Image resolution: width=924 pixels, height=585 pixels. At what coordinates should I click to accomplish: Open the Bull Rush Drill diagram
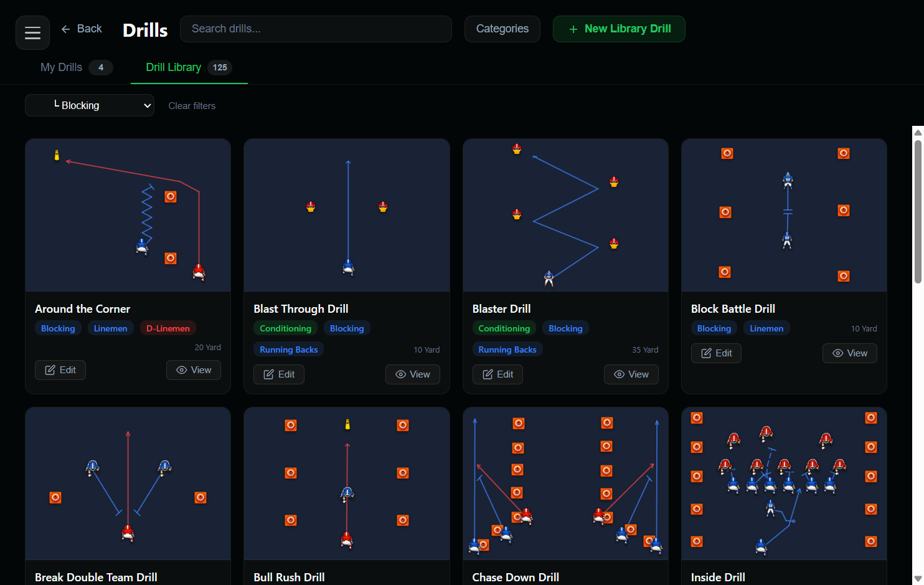click(347, 483)
